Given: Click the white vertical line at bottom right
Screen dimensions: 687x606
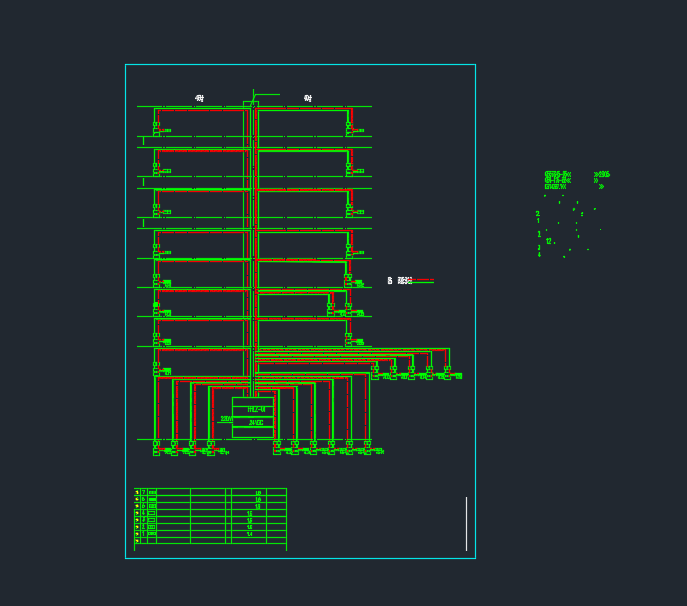Looking at the screenshot, I should [466, 523].
